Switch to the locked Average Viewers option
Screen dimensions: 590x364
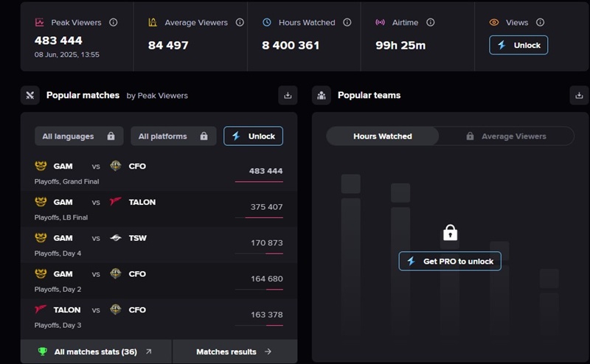(507, 136)
